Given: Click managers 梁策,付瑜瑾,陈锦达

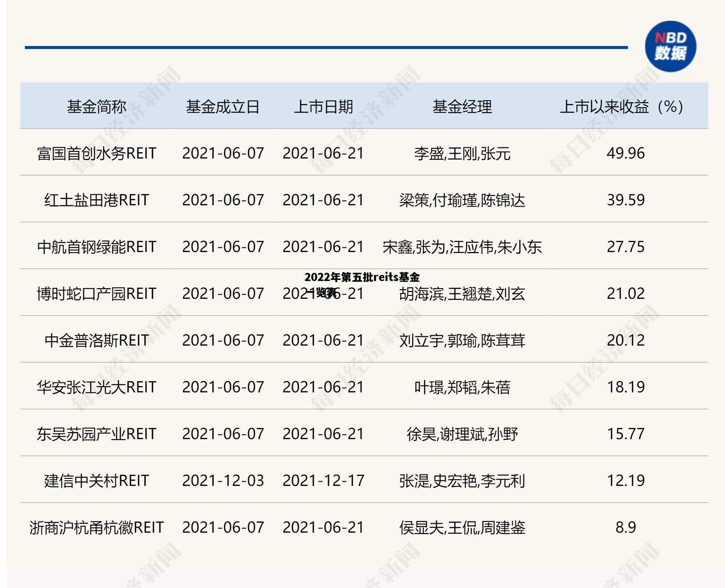Looking at the screenshot, I should [462, 200].
